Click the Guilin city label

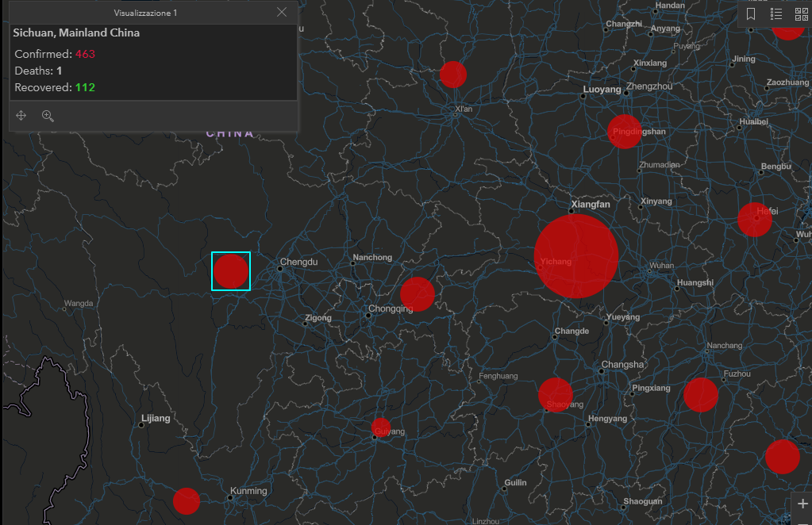tap(515, 483)
